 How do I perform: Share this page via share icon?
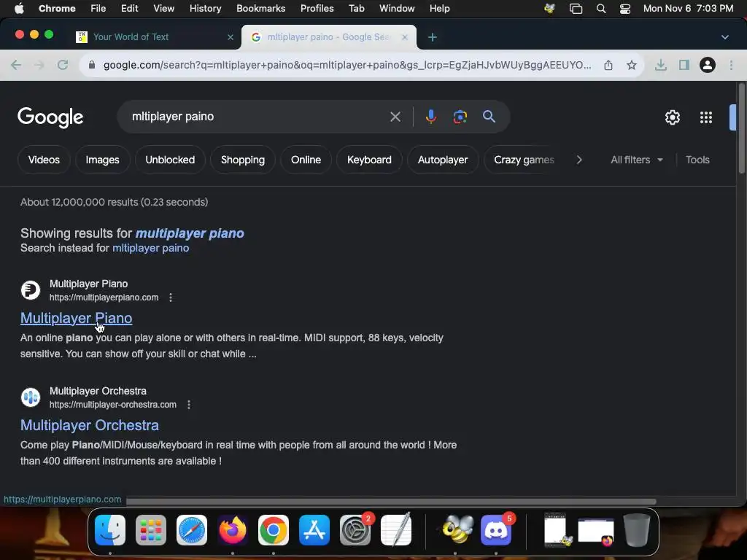(608, 65)
